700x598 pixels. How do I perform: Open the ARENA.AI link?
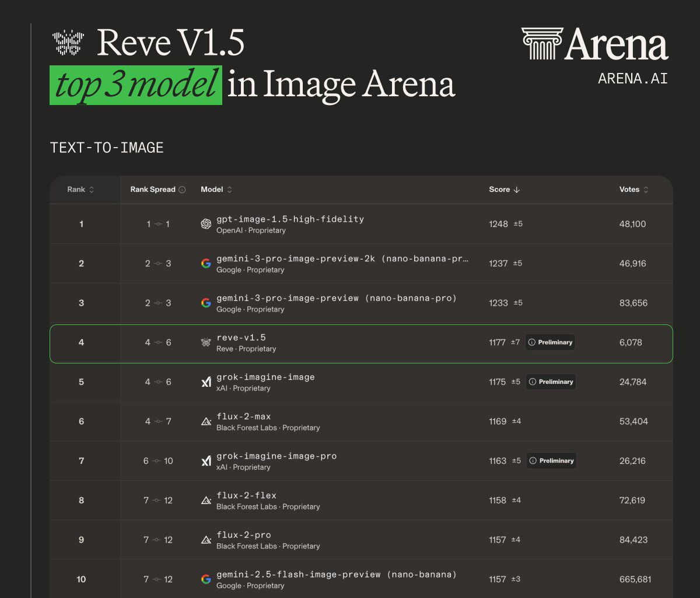tap(633, 78)
